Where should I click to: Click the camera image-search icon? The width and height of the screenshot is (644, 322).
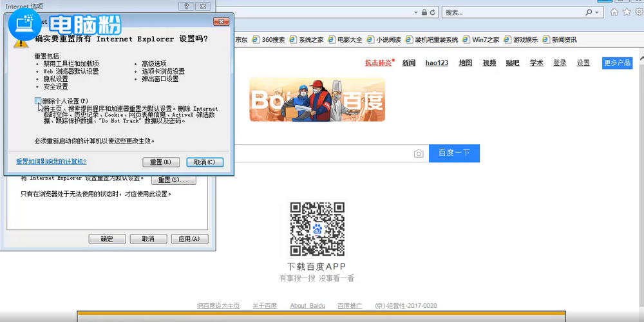[419, 154]
